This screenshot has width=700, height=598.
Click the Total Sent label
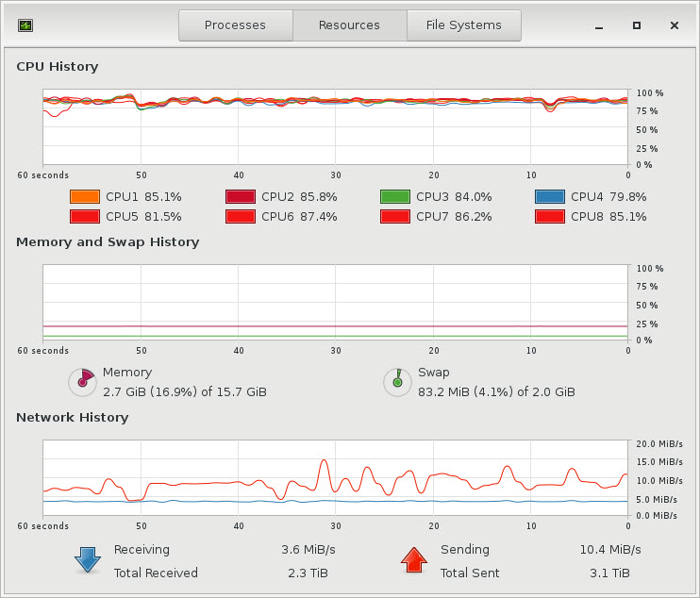point(470,573)
